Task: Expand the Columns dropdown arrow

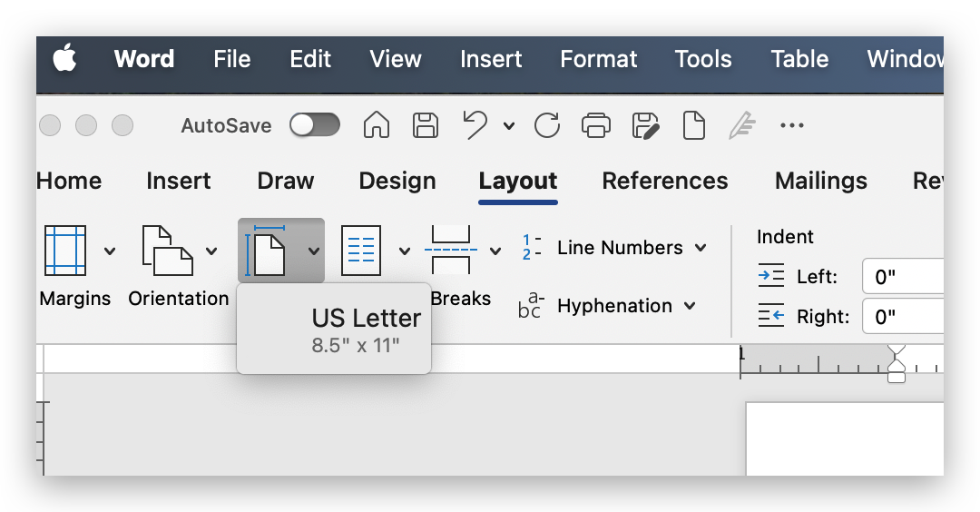Action: pos(405,251)
